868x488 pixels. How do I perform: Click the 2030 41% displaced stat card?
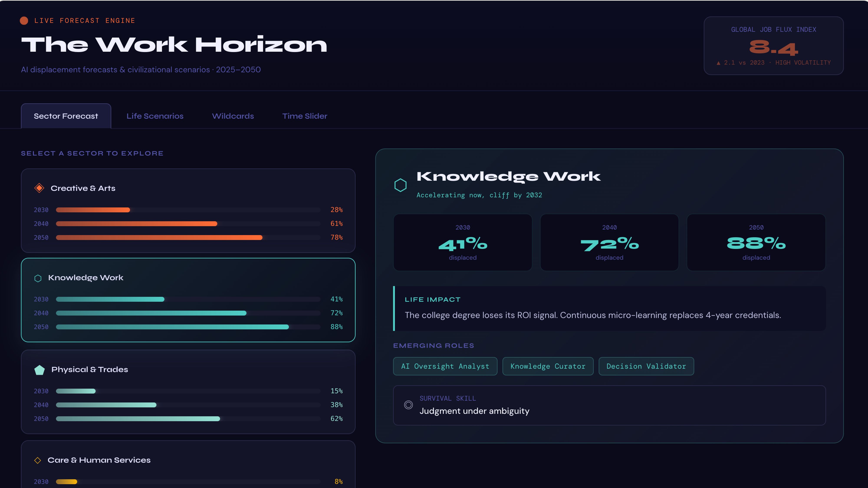point(462,242)
